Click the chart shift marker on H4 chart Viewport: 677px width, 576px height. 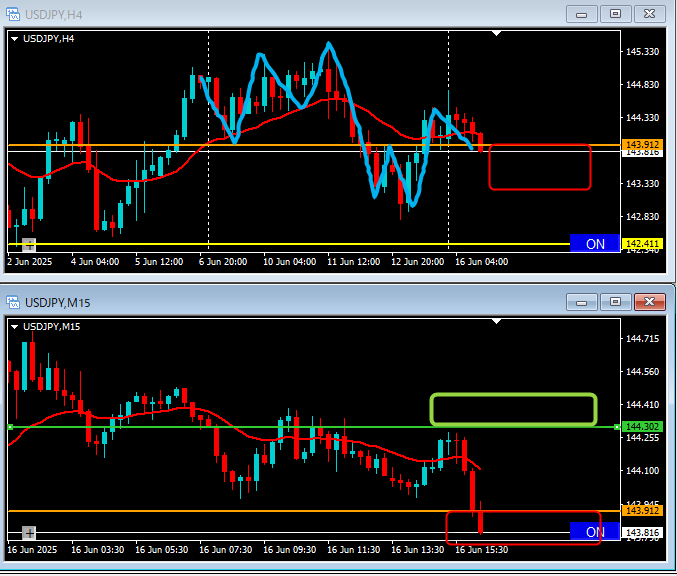[x=497, y=33]
